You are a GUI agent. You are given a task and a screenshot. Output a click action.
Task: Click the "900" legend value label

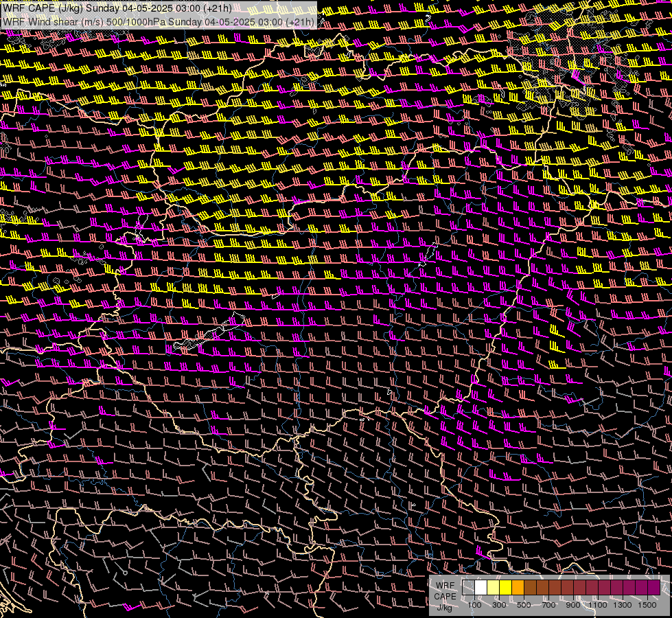tap(573, 605)
